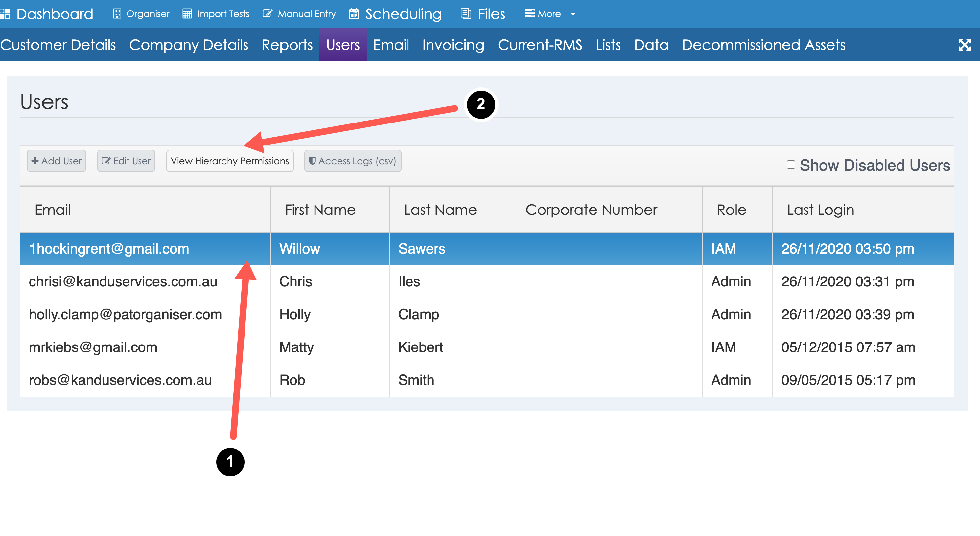Sort by the Email column header
The height and width of the screenshot is (536, 980).
tap(53, 210)
